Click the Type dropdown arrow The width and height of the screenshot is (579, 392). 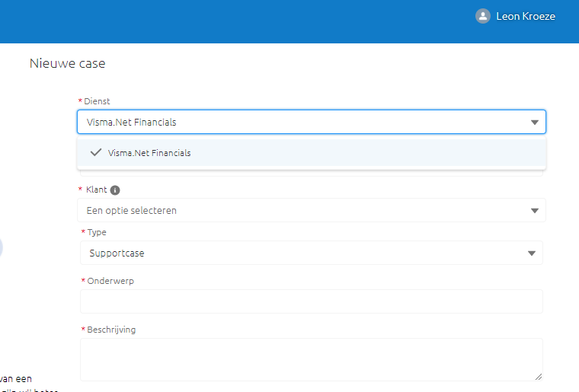pyautogui.click(x=531, y=253)
